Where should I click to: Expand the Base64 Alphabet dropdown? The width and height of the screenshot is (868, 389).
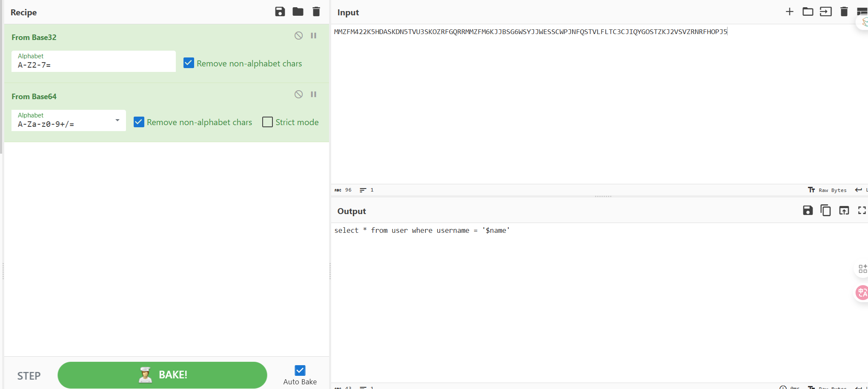[117, 120]
